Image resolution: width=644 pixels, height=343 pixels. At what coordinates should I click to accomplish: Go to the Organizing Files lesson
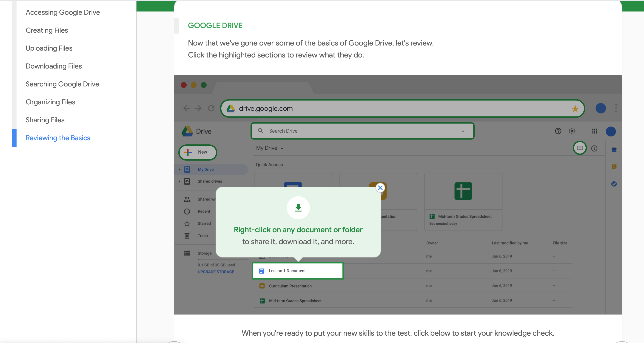click(50, 102)
